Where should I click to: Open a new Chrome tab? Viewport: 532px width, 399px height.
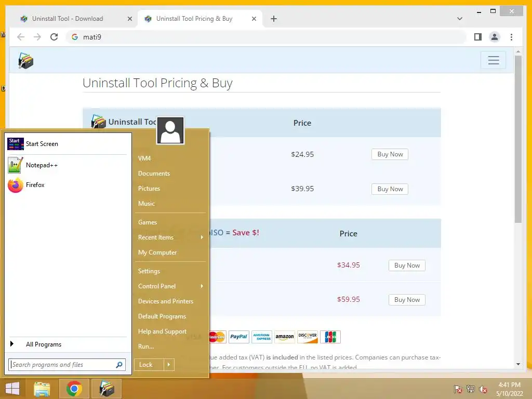[274, 19]
